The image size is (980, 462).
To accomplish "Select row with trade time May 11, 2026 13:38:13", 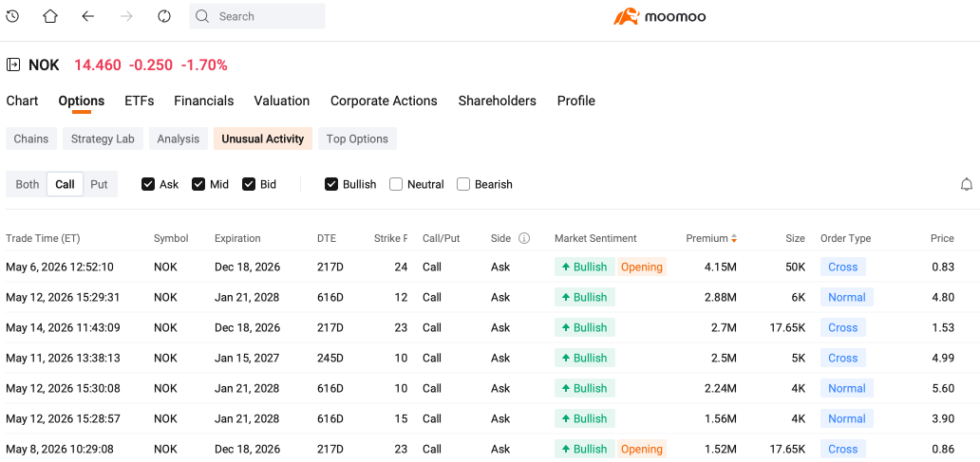I will pos(490,358).
